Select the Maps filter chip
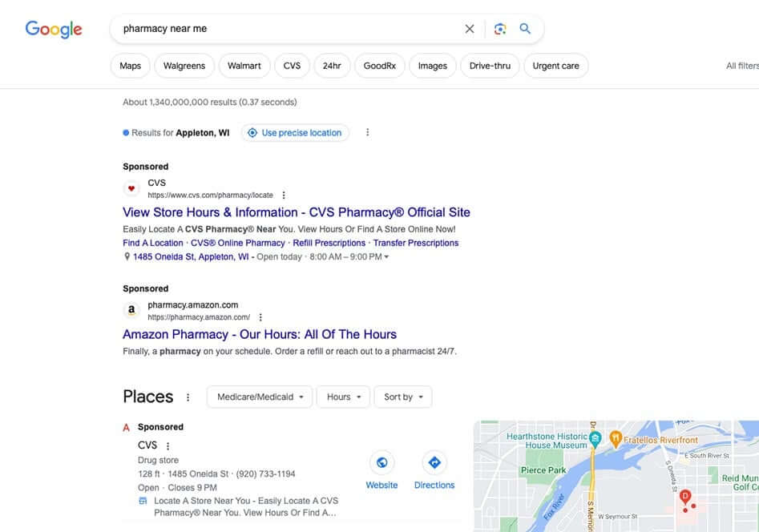This screenshot has width=759, height=532. 130,66
